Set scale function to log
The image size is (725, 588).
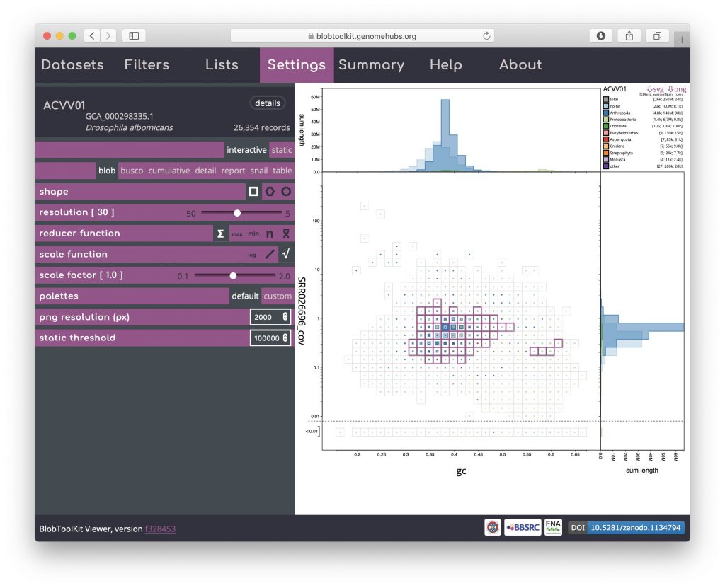click(x=252, y=255)
